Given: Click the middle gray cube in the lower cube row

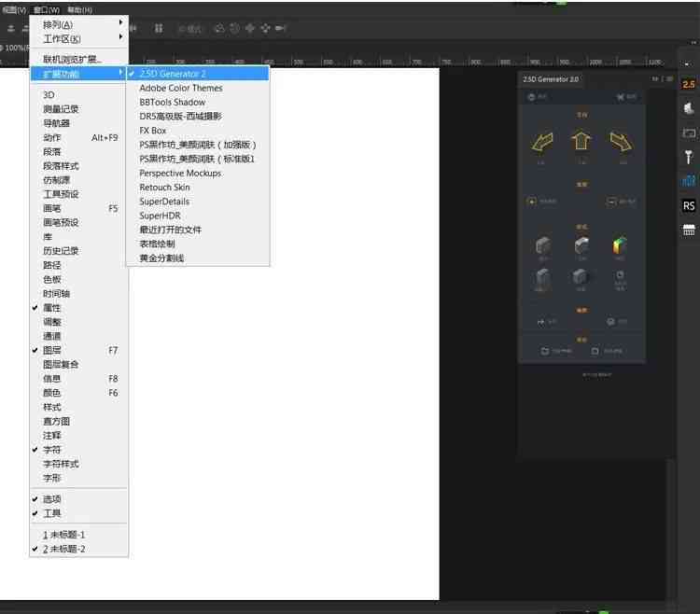Looking at the screenshot, I should pos(581,277).
